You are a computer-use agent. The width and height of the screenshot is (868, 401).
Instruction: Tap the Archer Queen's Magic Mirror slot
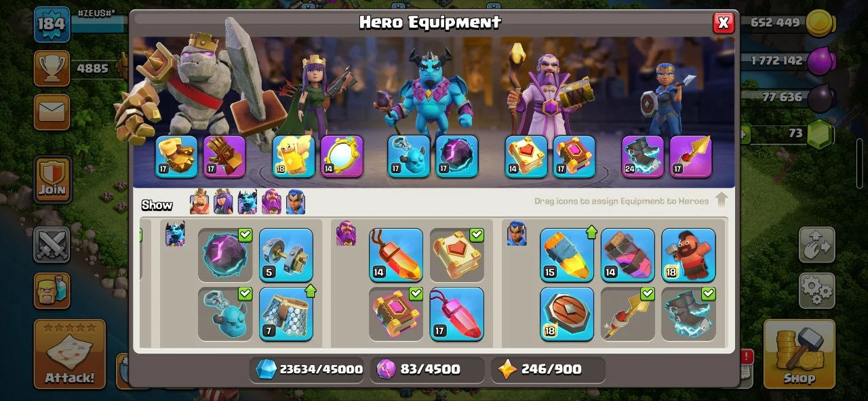click(342, 157)
